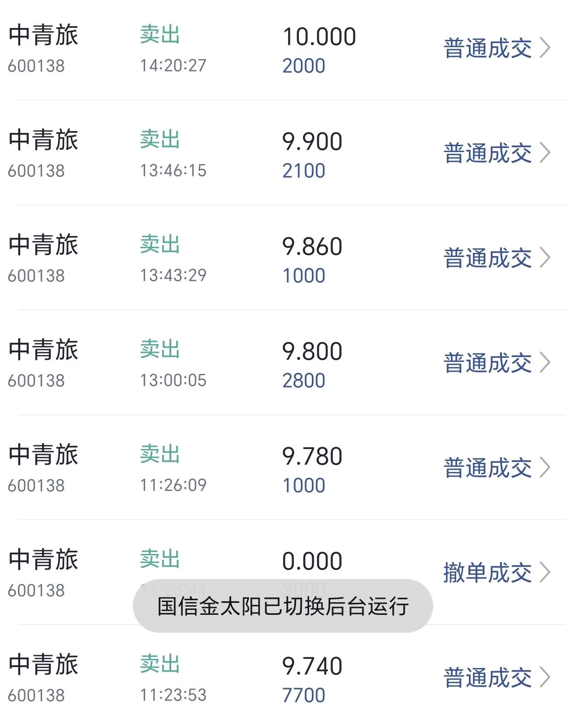Image resolution: width=566 pixels, height=728 pixels.
Task: Tap 普通成交 on the 13:43:29 record
Action: coord(487,258)
